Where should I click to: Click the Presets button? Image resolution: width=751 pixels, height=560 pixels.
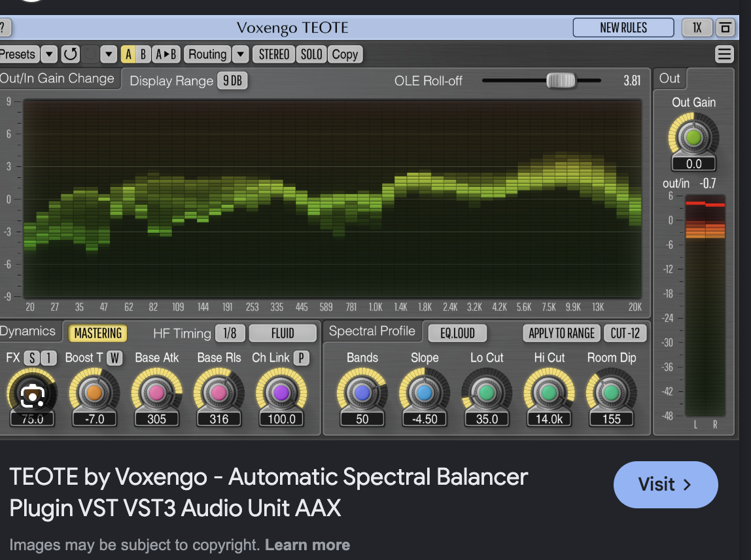click(x=18, y=54)
